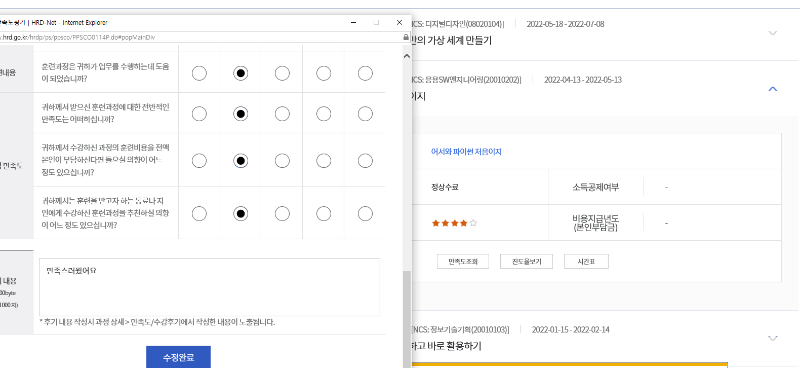Click the 만족도조회 button
Viewport: 800px width, 368px height.
pyautogui.click(x=463, y=262)
